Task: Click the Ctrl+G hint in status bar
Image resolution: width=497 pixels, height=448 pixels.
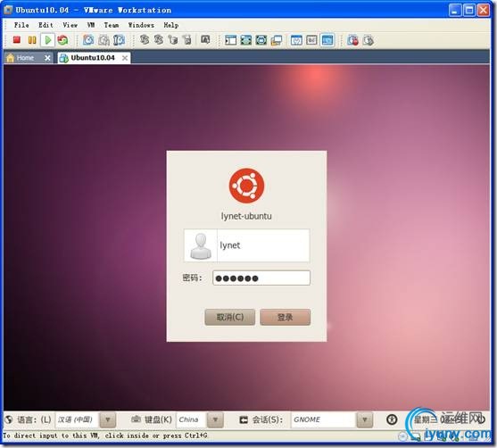Action: [196, 436]
